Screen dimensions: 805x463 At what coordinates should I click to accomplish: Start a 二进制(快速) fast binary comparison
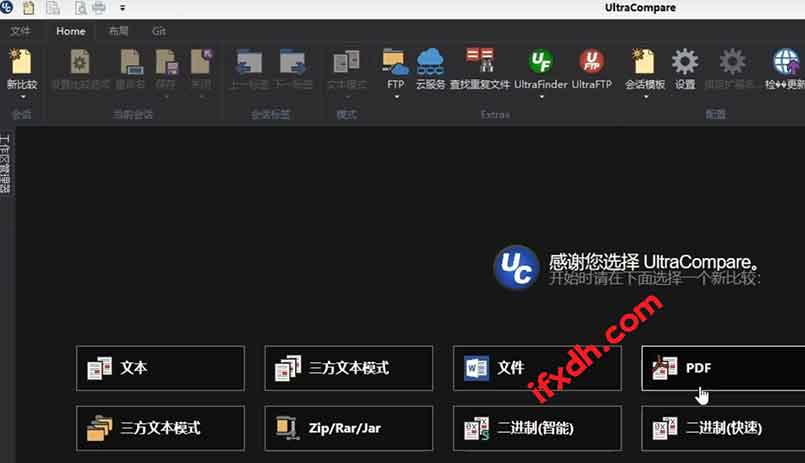723,428
